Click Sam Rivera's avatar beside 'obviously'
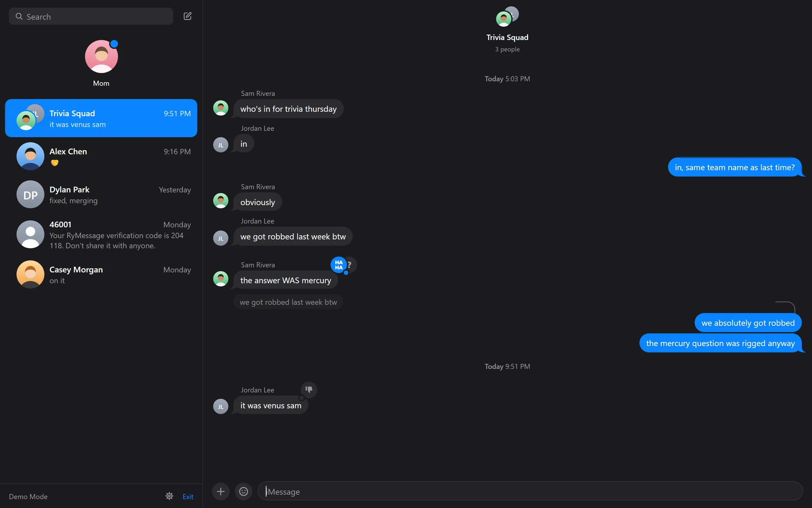This screenshot has width=812, height=508. [x=221, y=201]
